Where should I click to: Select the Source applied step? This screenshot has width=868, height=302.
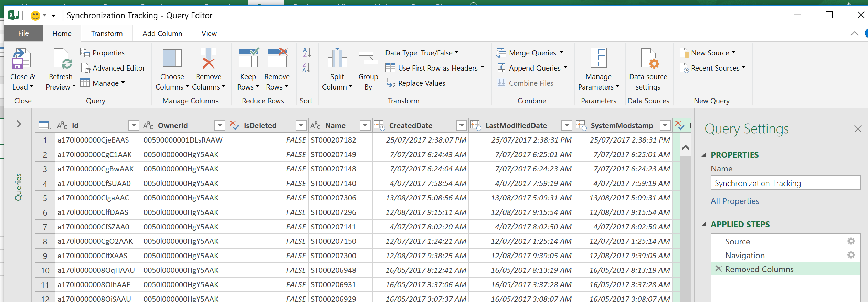pyautogui.click(x=786, y=241)
